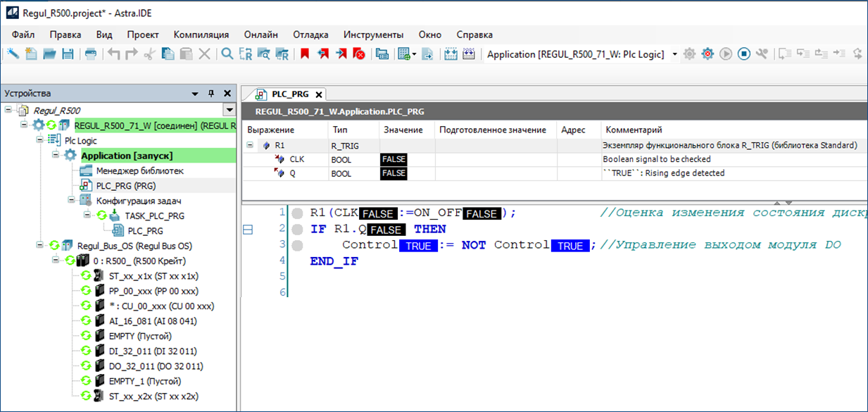Open the Онлайн menu

pyautogui.click(x=260, y=35)
